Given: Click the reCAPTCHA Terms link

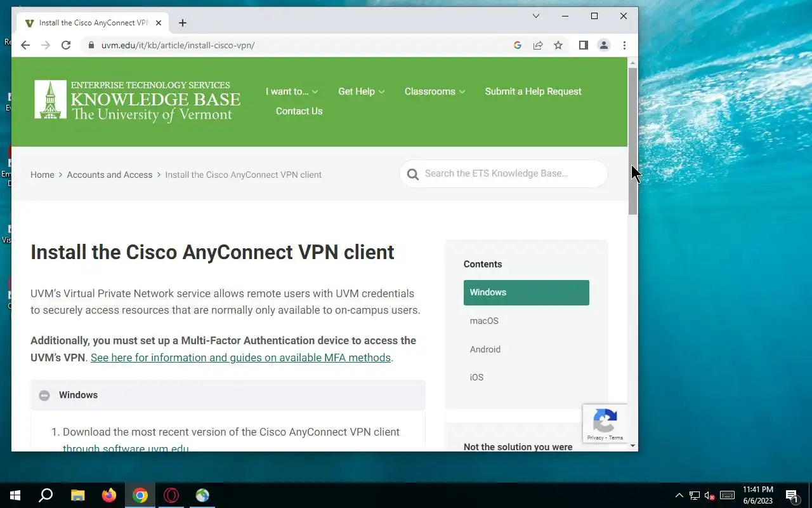Looking at the screenshot, I should (616, 438).
